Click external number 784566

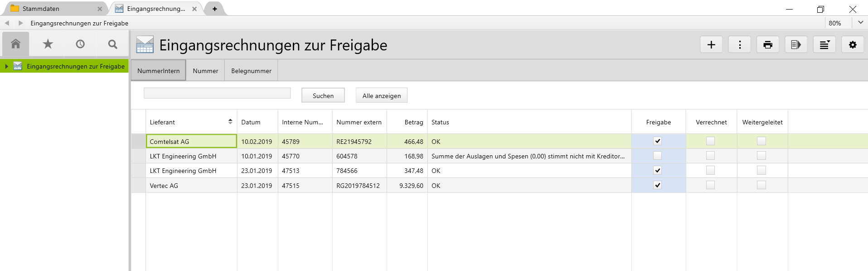tap(359, 170)
